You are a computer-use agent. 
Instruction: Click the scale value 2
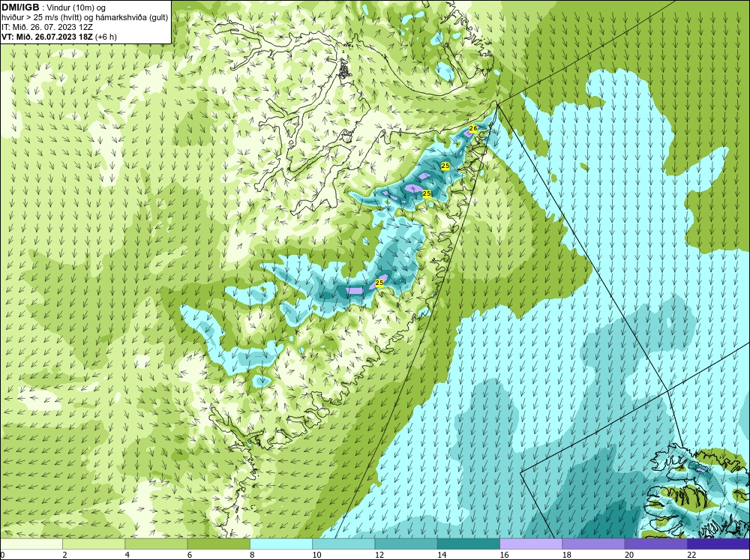point(64,555)
